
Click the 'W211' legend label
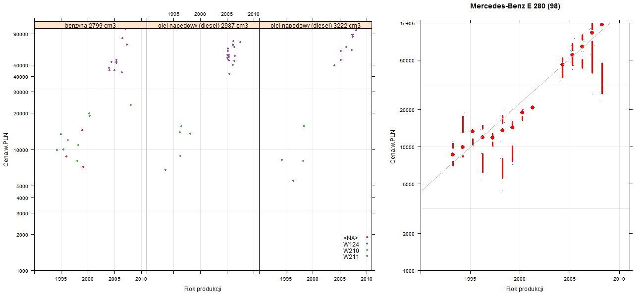coord(351,256)
